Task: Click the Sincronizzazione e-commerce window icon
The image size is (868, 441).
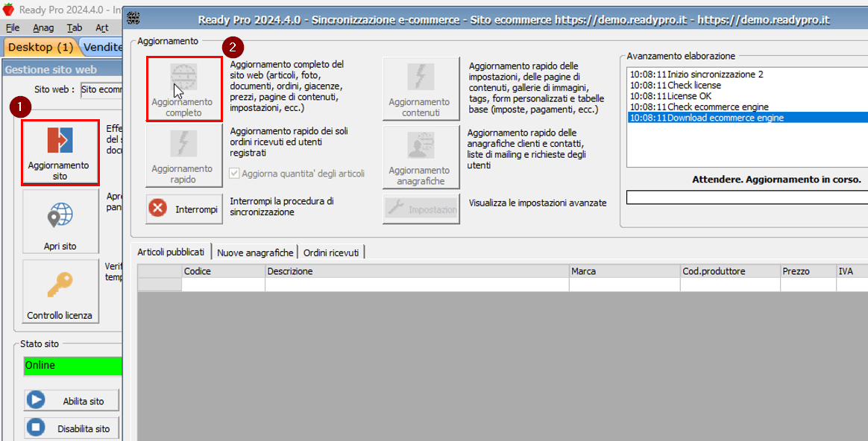Action: [x=133, y=19]
